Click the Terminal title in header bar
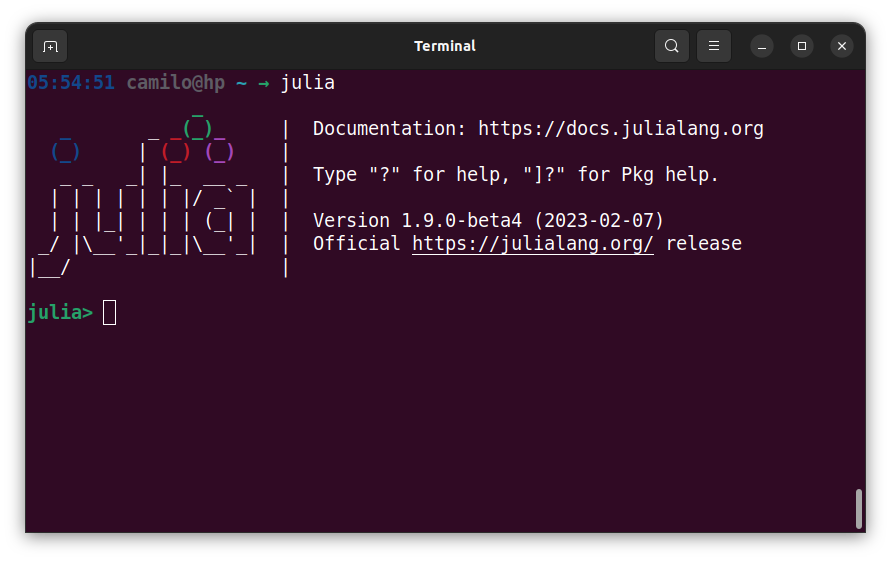 445,46
